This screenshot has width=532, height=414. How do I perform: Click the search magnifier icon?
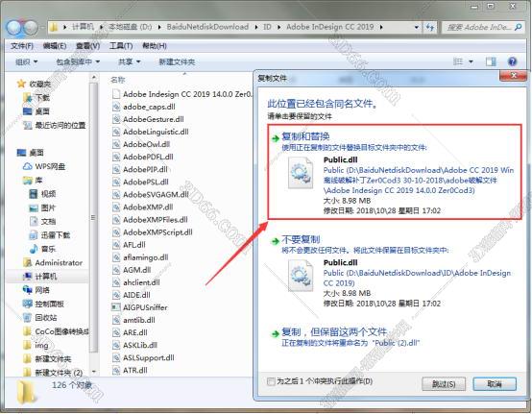(518, 27)
